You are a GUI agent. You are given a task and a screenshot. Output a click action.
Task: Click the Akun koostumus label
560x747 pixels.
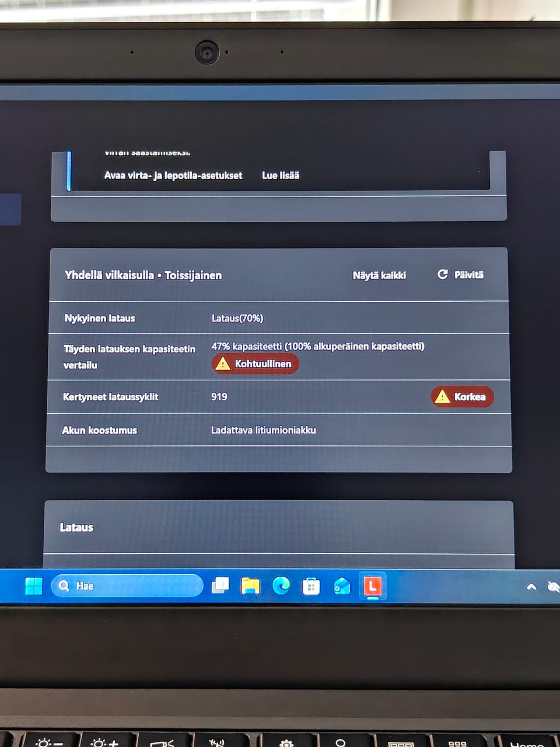click(100, 431)
